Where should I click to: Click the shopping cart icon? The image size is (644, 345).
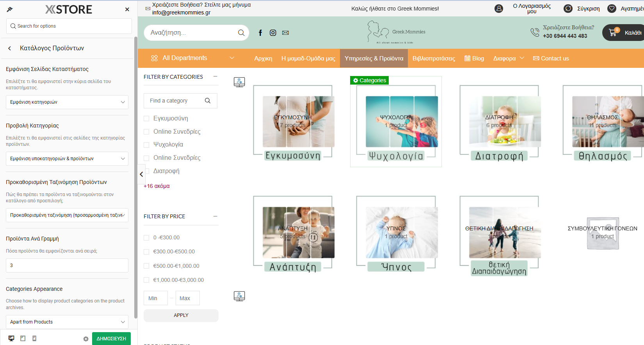click(613, 33)
